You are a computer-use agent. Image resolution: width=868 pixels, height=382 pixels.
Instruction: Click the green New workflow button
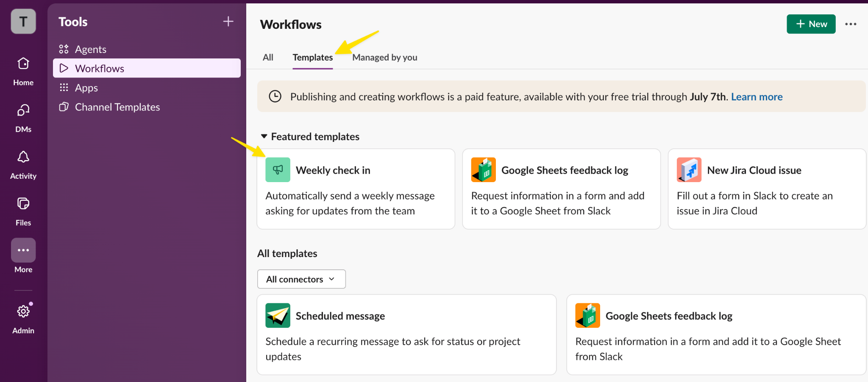(x=811, y=24)
